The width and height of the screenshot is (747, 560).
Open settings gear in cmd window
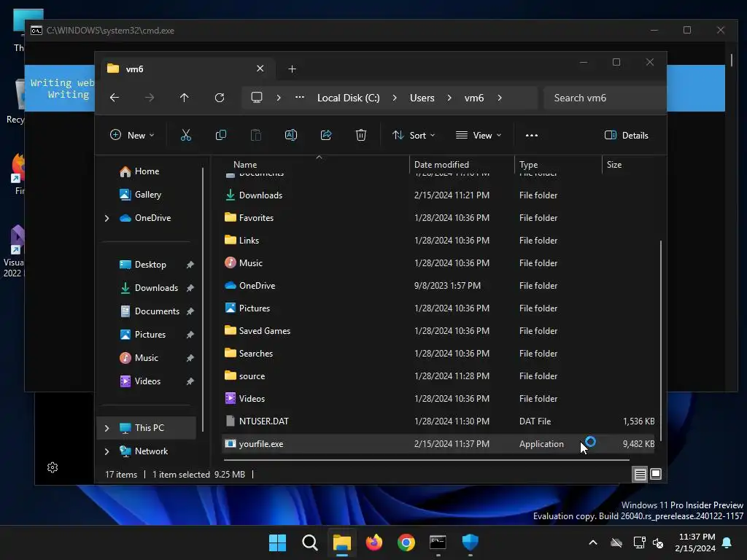[53, 467]
